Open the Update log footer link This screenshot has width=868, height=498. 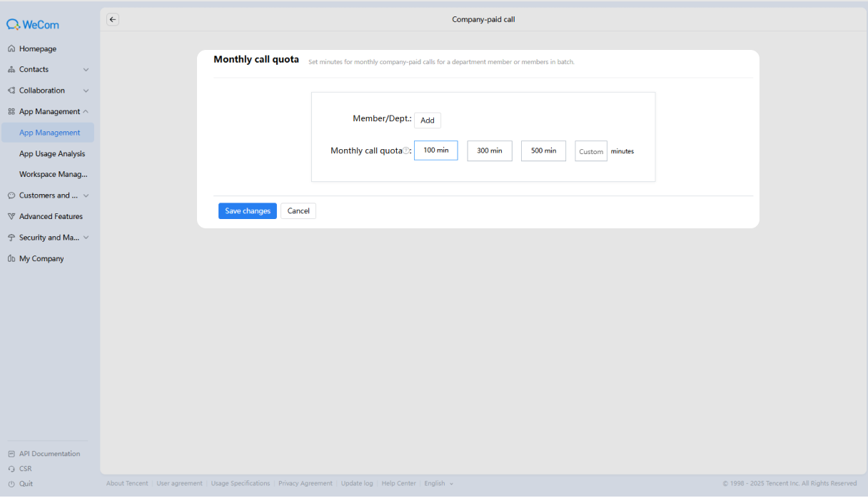357,484
